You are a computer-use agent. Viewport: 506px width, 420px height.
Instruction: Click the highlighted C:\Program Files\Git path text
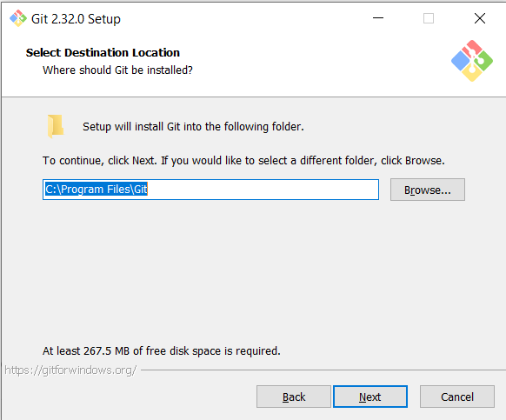[x=97, y=190]
